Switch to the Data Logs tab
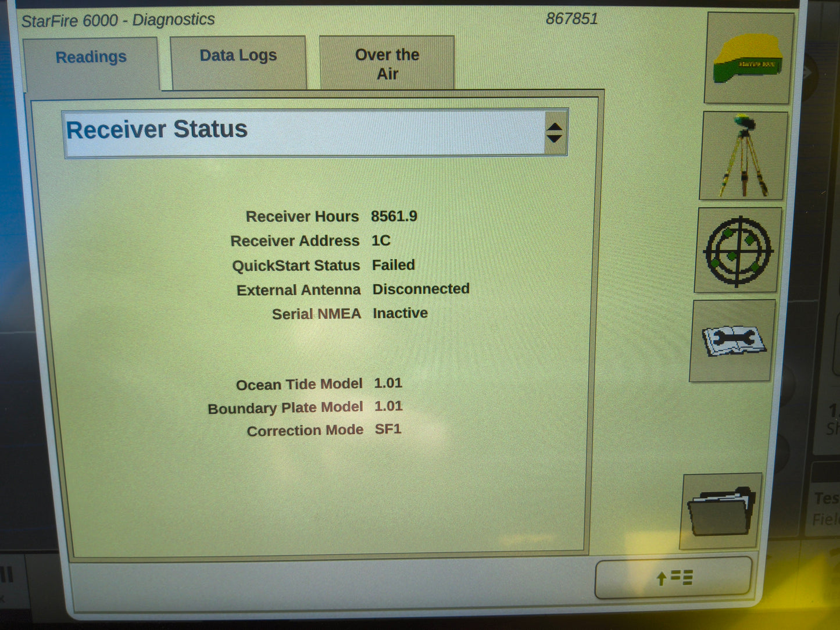Viewport: 840px width, 630px height. [x=237, y=56]
